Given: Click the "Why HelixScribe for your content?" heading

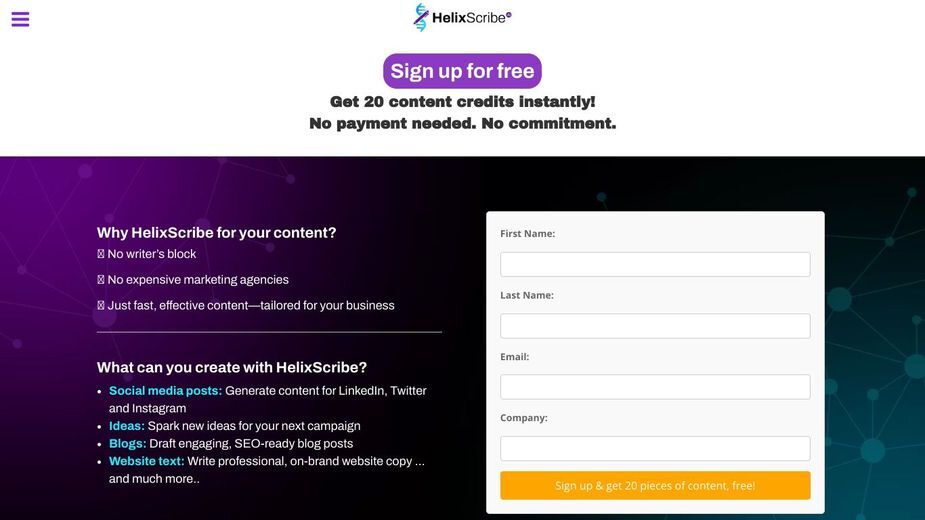Looking at the screenshot, I should (x=217, y=233).
